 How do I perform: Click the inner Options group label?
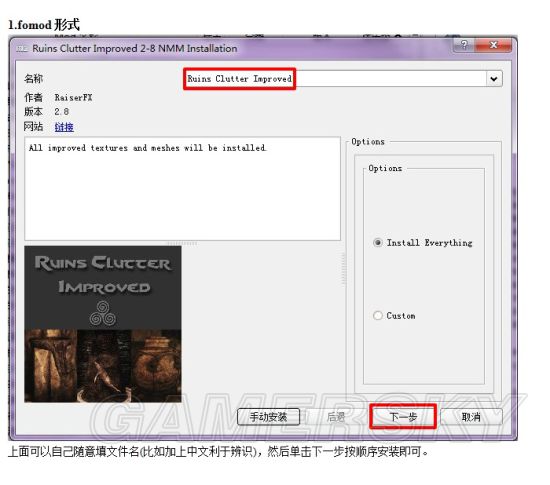pyautogui.click(x=385, y=168)
